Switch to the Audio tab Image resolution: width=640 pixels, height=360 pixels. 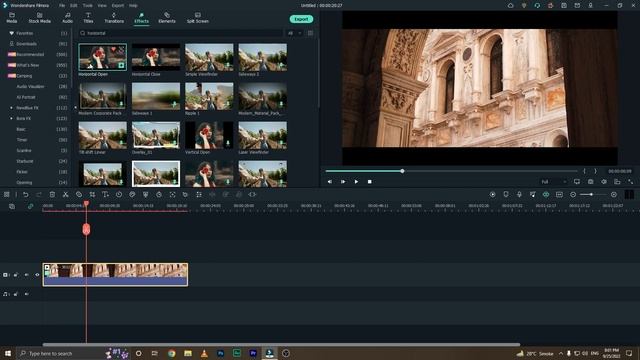[x=67, y=18]
